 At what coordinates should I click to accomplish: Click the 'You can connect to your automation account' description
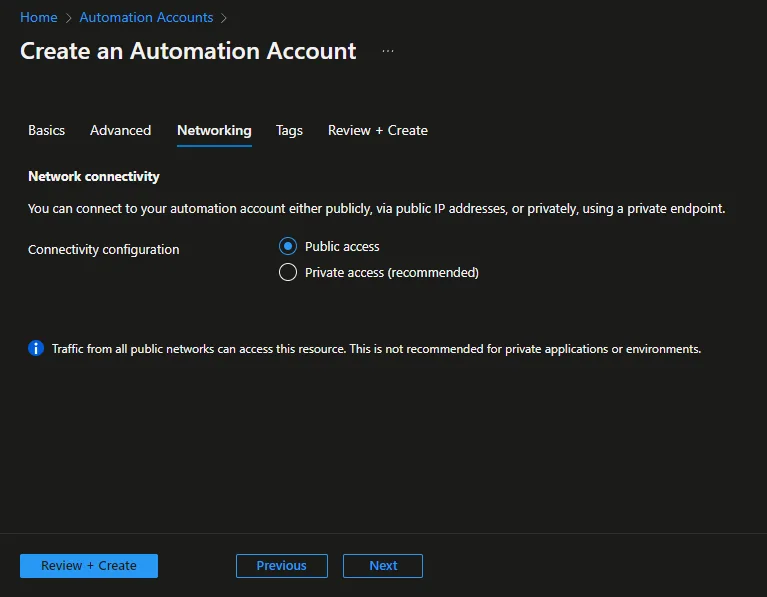point(377,208)
